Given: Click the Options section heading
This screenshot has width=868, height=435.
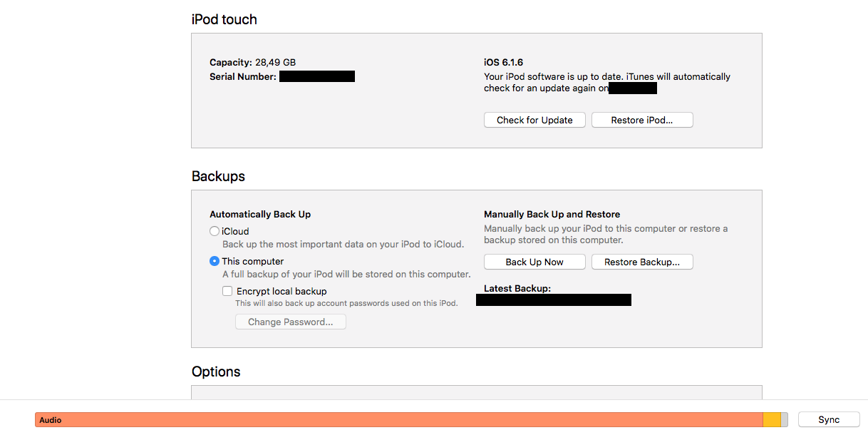Looking at the screenshot, I should pos(216,372).
